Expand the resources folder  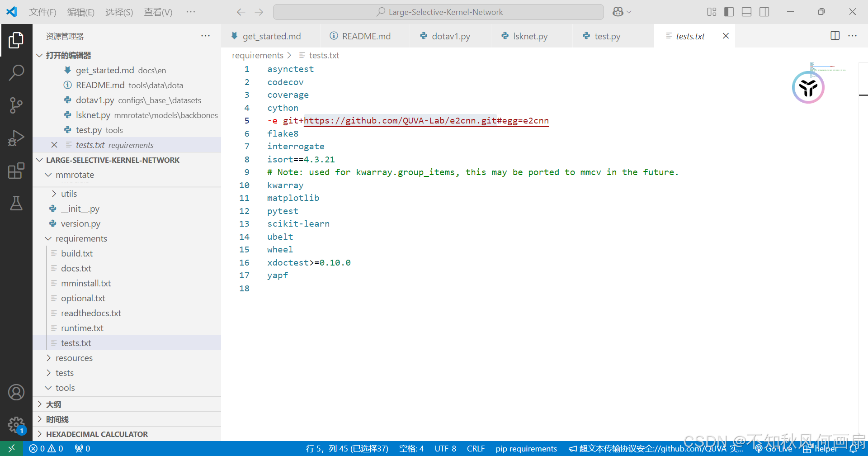pos(127,358)
